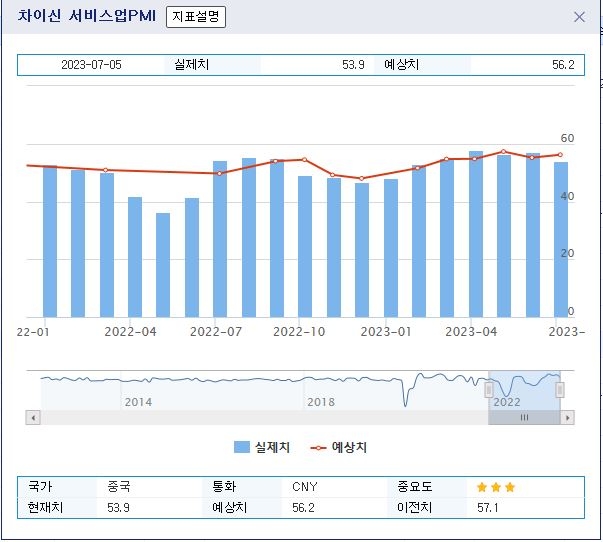Click the 중국 country value
The image size is (603, 542).
[118, 487]
